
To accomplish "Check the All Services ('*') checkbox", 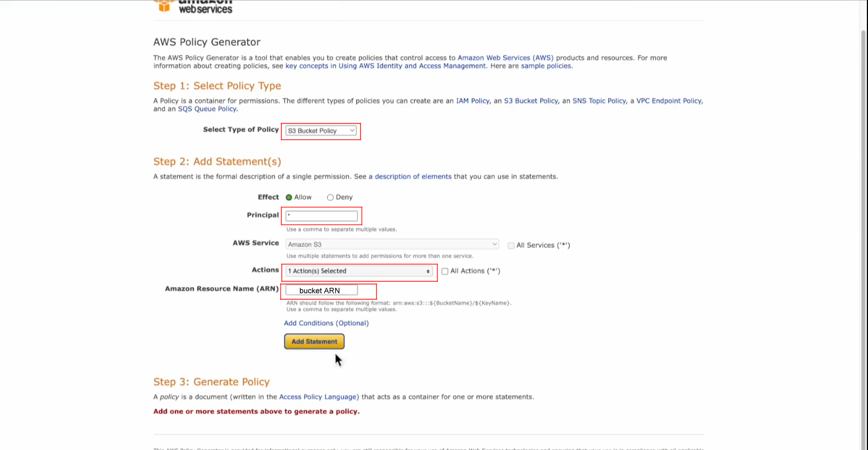I will coord(511,246).
